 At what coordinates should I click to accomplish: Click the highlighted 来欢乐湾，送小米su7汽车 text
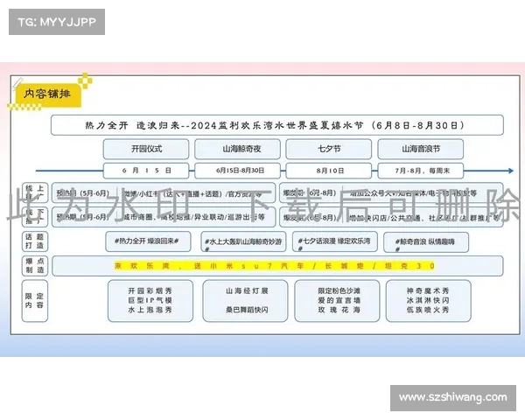coord(274,266)
